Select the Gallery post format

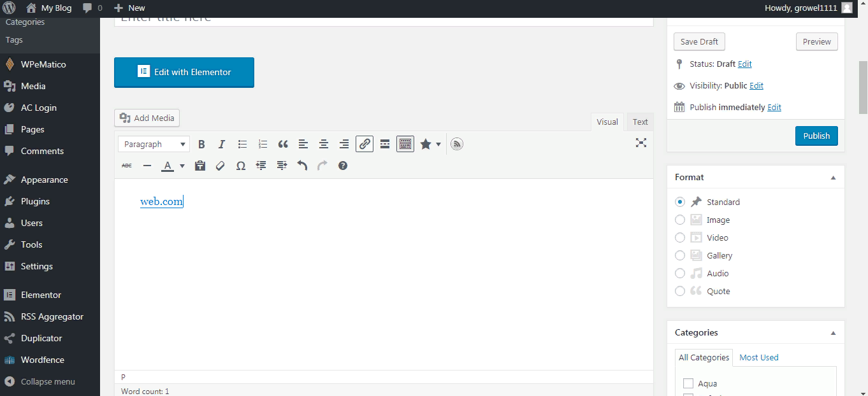(680, 255)
